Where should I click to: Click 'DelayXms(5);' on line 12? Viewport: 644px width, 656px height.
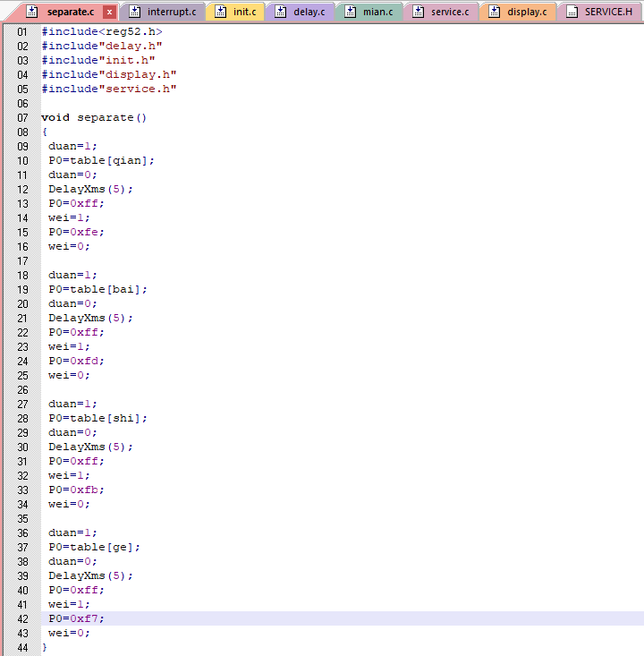point(90,189)
